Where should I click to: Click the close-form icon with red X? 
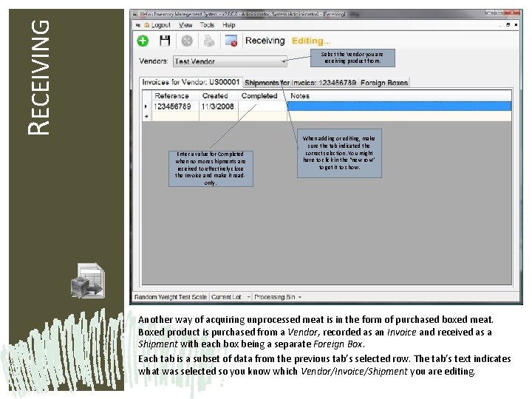(x=231, y=41)
